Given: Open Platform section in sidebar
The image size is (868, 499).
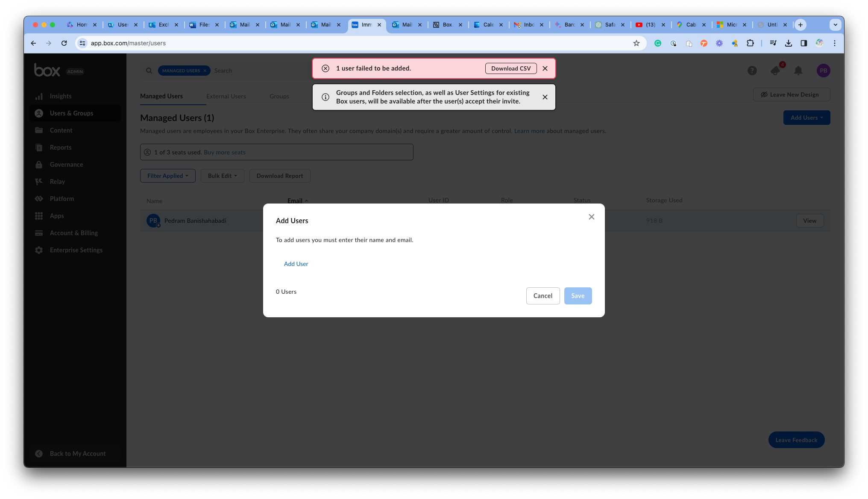Looking at the screenshot, I should coord(62,198).
